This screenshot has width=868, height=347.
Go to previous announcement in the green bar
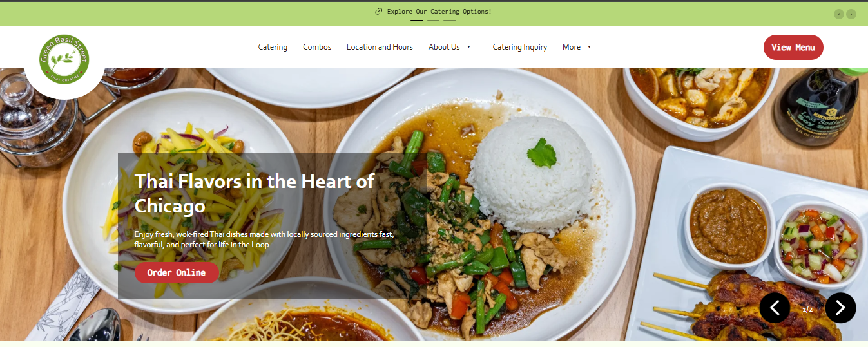point(838,14)
